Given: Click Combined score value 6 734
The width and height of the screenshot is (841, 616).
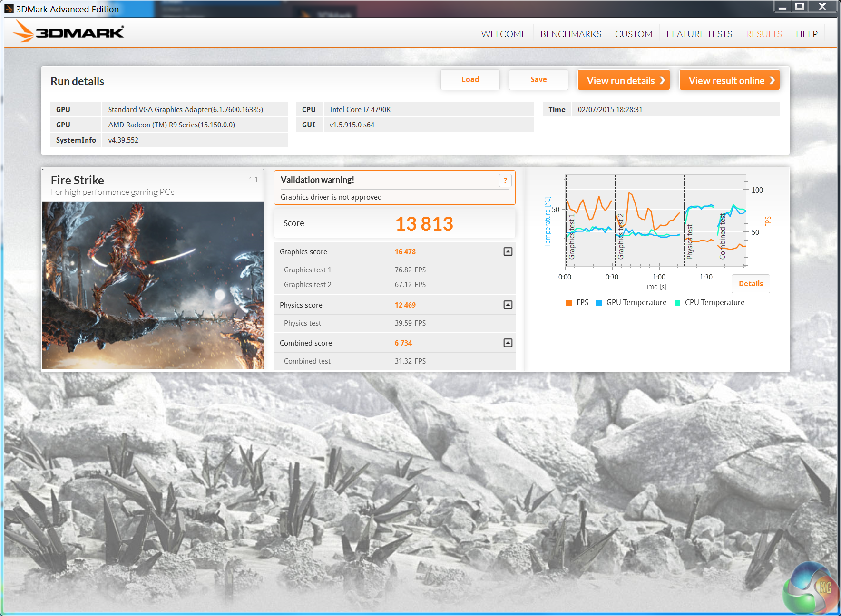Looking at the screenshot, I should [403, 343].
